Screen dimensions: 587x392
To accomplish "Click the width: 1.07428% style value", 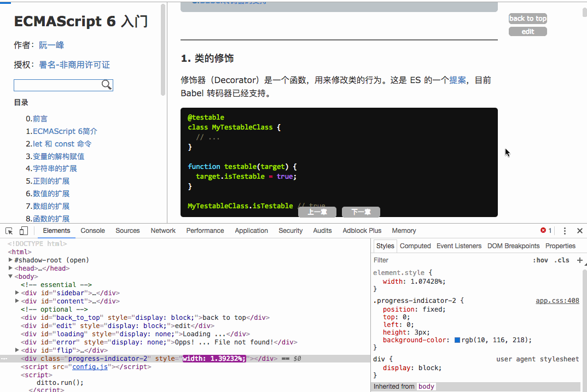I will tap(427, 281).
